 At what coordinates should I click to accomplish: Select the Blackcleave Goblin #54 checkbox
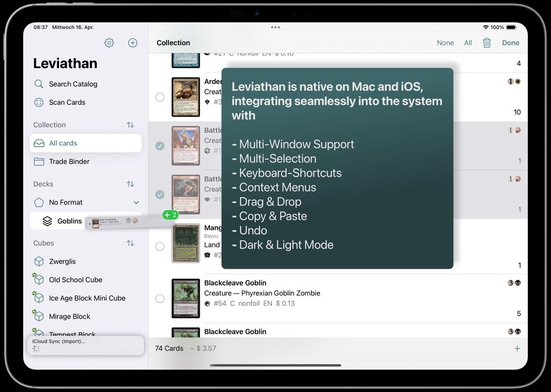click(x=160, y=298)
